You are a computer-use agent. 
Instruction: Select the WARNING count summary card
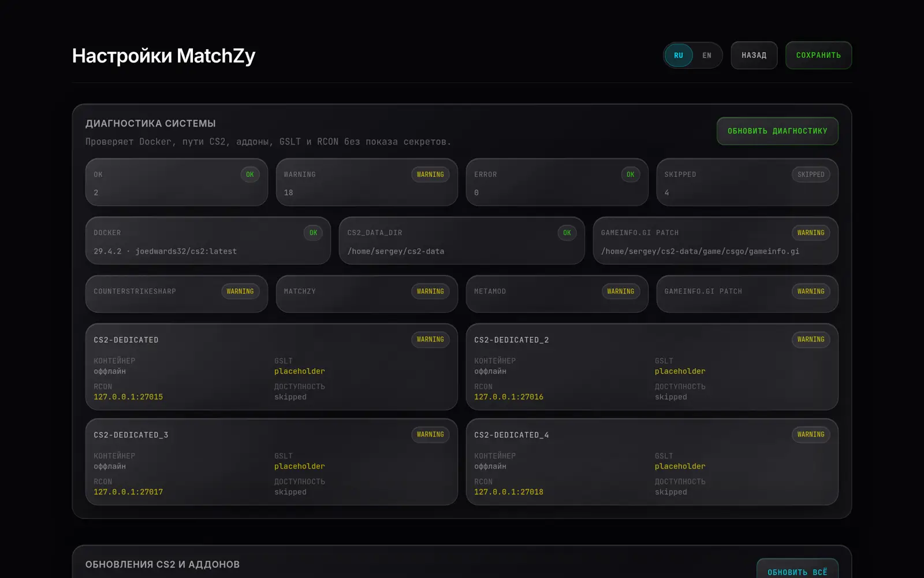[x=367, y=182]
